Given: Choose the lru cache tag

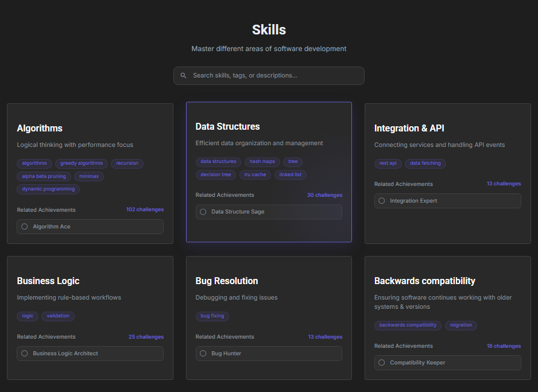Looking at the screenshot, I should [255, 174].
